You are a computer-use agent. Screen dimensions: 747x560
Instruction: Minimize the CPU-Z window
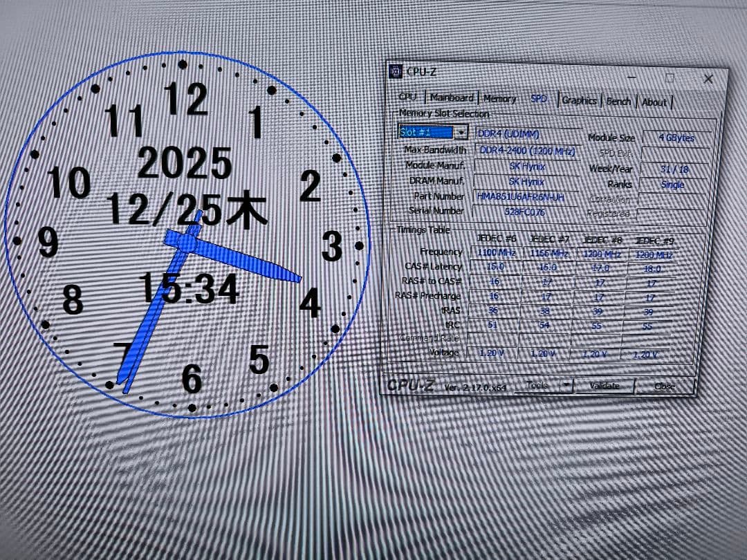click(x=631, y=77)
